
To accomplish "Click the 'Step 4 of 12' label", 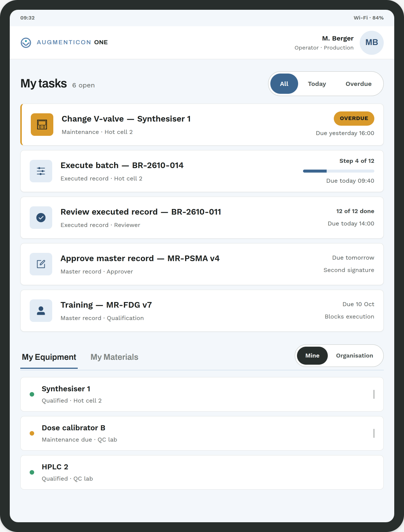I will [x=357, y=161].
